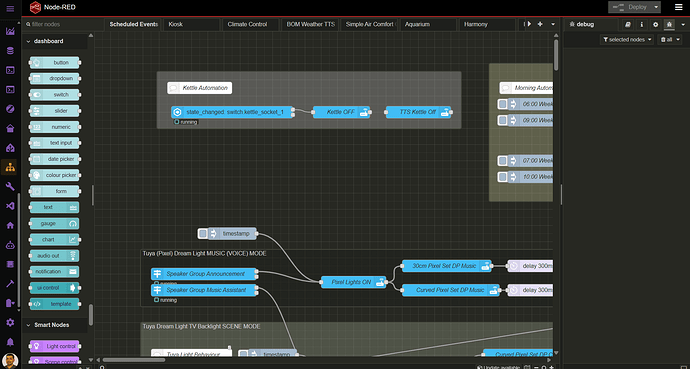Switch to BOM Weather TTS tab
The image size is (690, 369).
tap(310, 24)
